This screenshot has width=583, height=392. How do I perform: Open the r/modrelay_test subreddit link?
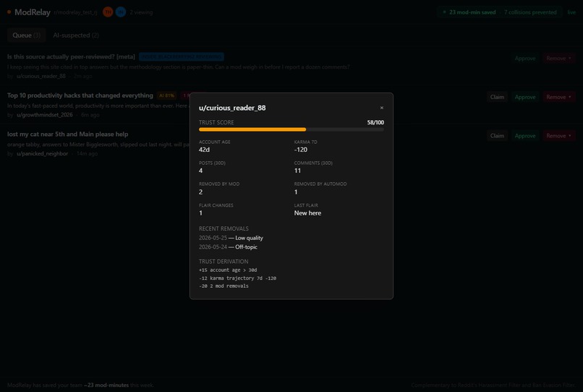75,12
